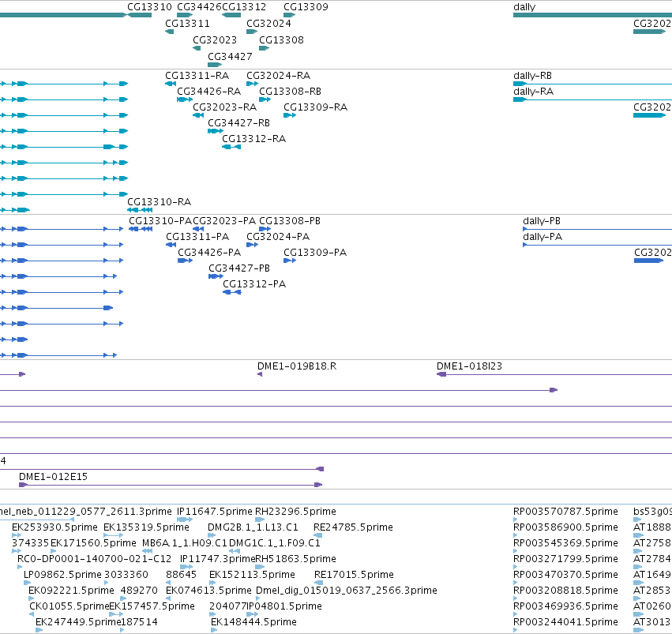This screenshot has width=672, height=634.
Task: Click BAC clone DME1-018I23
Action: pos(469,366)
